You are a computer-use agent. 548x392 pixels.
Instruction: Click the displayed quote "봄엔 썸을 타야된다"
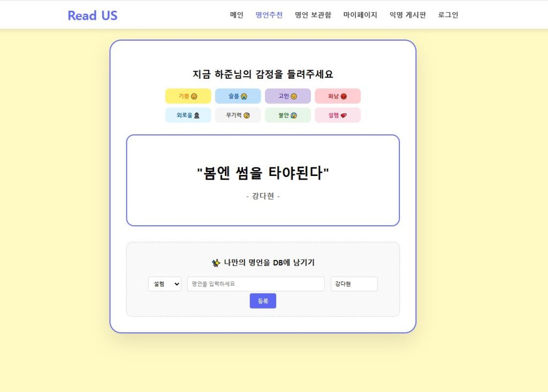tap(263, 173)
